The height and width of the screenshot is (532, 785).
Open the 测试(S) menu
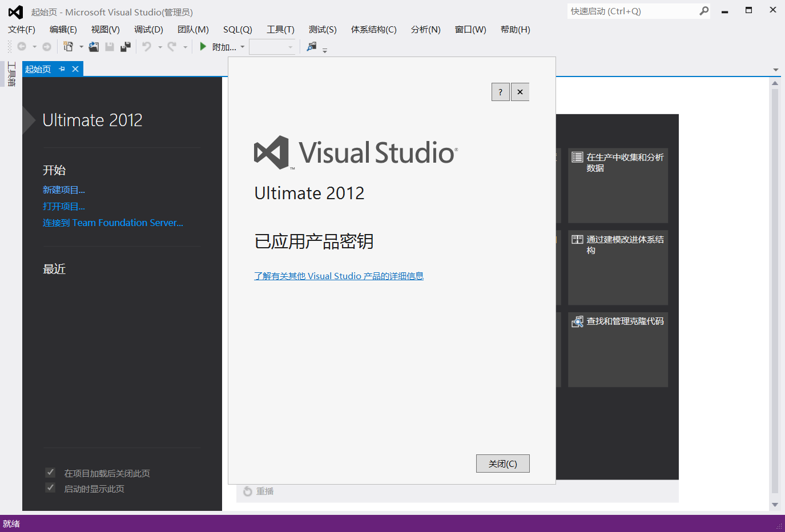point(323,30)
